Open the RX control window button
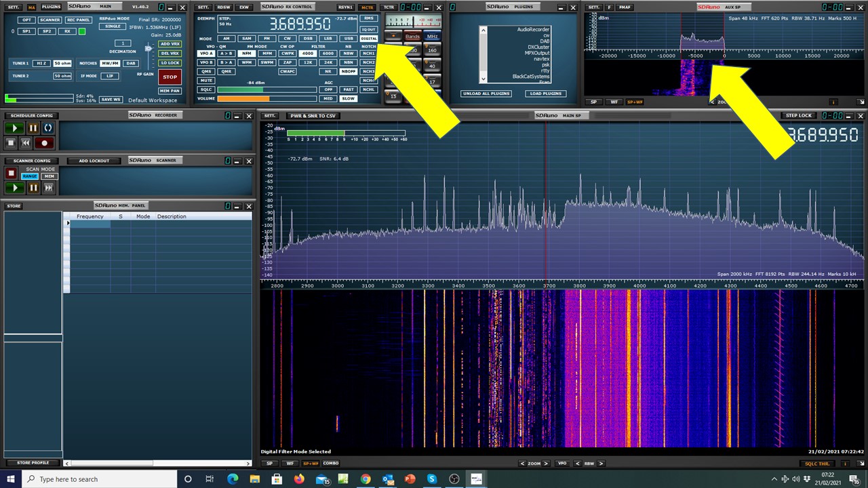The height and width of the screenshot is (488, 868). click(x=67, y=31)
